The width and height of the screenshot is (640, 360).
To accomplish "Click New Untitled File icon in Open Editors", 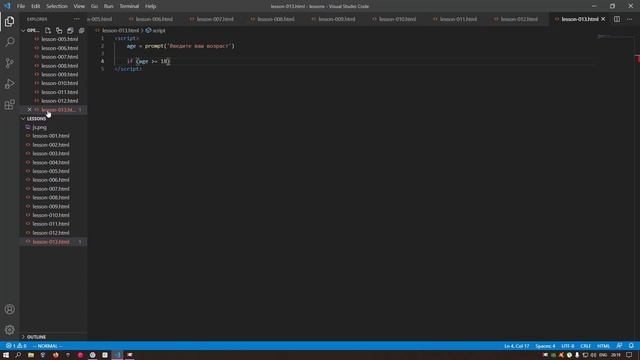I will coord(48,31).
